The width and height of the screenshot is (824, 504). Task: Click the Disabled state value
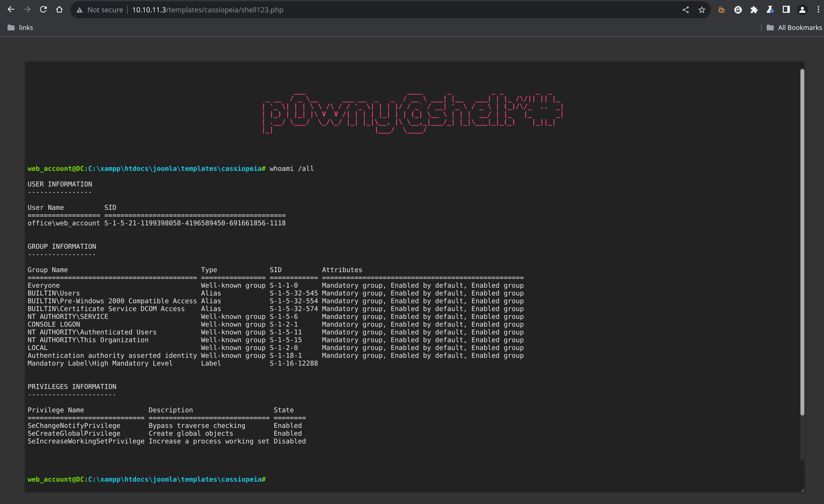pos(290,441)
